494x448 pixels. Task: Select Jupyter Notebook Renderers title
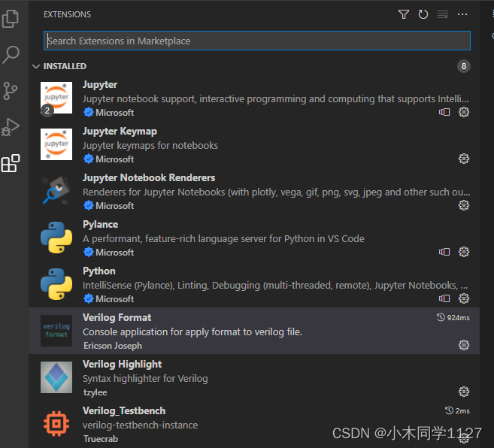pyautogui.click(x=149, y=177)
